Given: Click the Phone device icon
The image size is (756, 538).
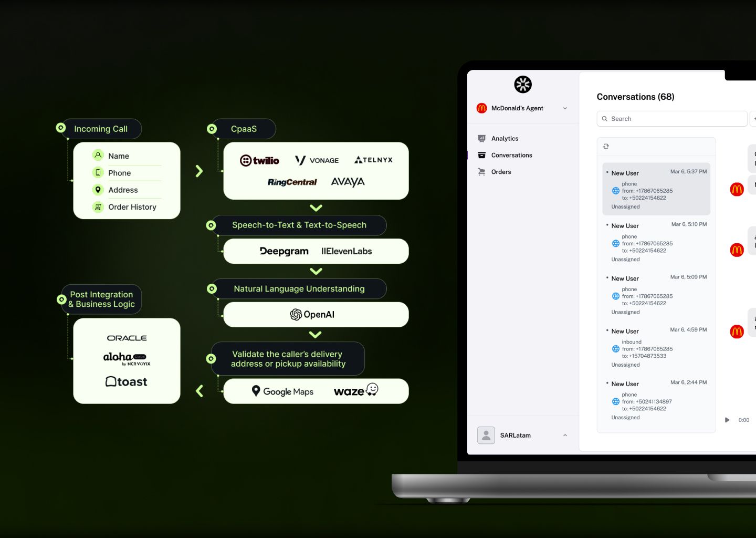Looking at the screenshot, I should click(x=98, y=172).
